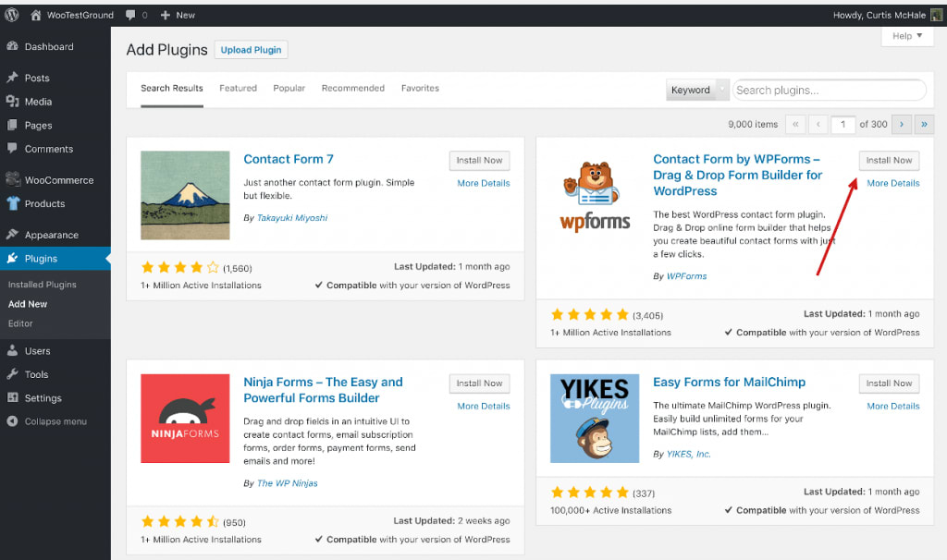View More Details for WPForms plugin
The height and width of the screenshot is (560, 947).
893,183
